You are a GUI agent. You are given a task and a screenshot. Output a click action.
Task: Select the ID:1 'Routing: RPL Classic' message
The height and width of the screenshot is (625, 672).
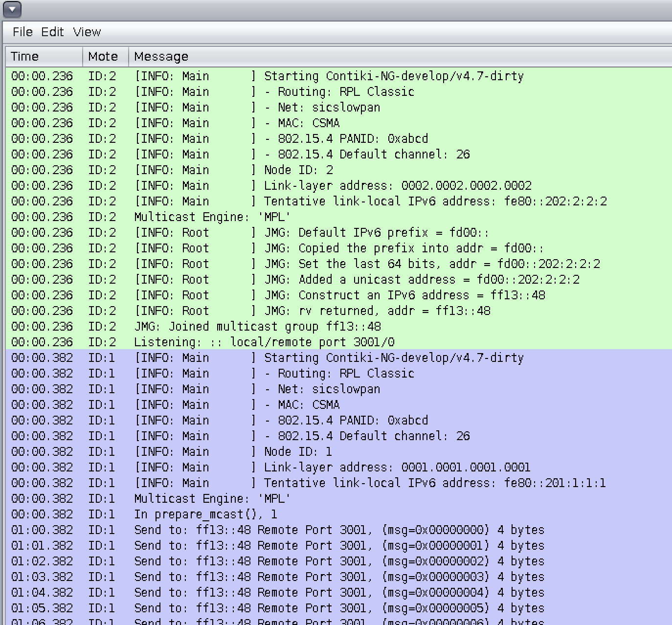pyautogui.click(x=339, y=373)
